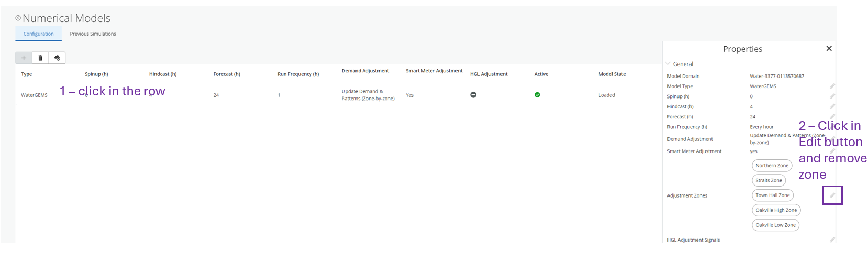Screen dimensions: 868x272
Task: Click the back arrow beside Numerical Models
Action: pos(18,18)
